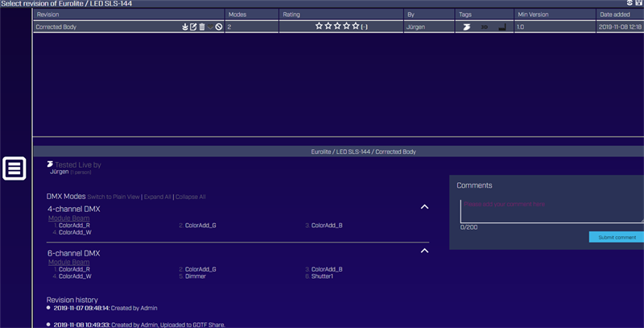Delete the Corrected Body revision via trash icon

(x=201, y=27)
